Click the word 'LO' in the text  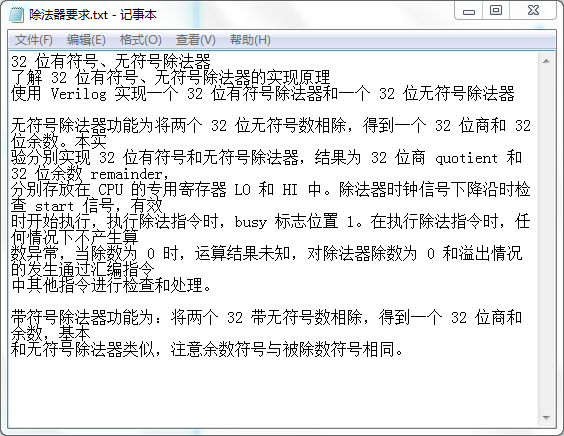242,190
